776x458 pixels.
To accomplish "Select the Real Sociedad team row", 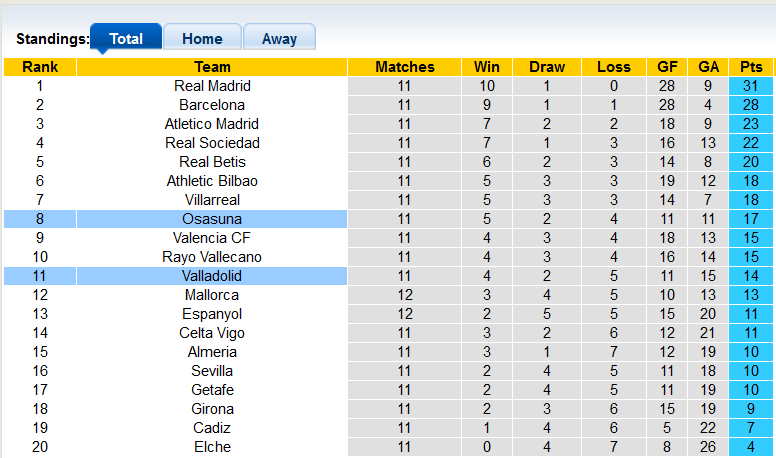I will point(212,143).
